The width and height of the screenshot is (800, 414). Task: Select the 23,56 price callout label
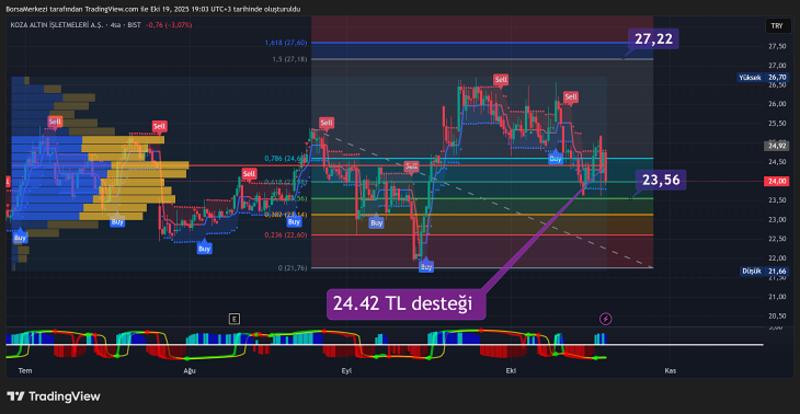tap(661, 180)
